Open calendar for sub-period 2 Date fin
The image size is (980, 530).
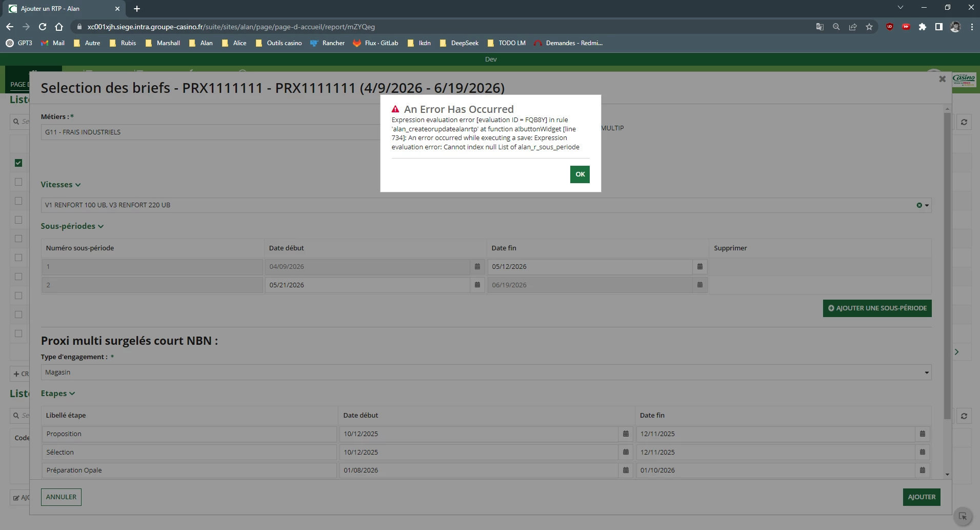(x=699, y=285)
